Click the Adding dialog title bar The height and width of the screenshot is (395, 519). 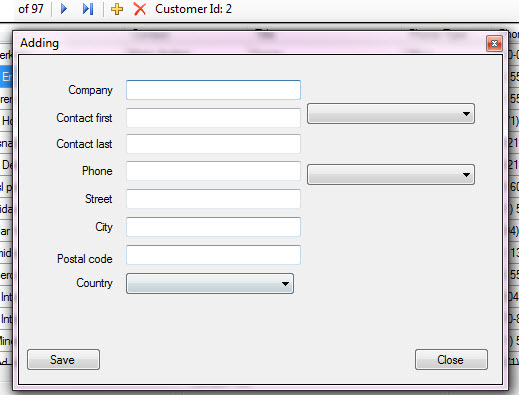click(x=250, y=43)
